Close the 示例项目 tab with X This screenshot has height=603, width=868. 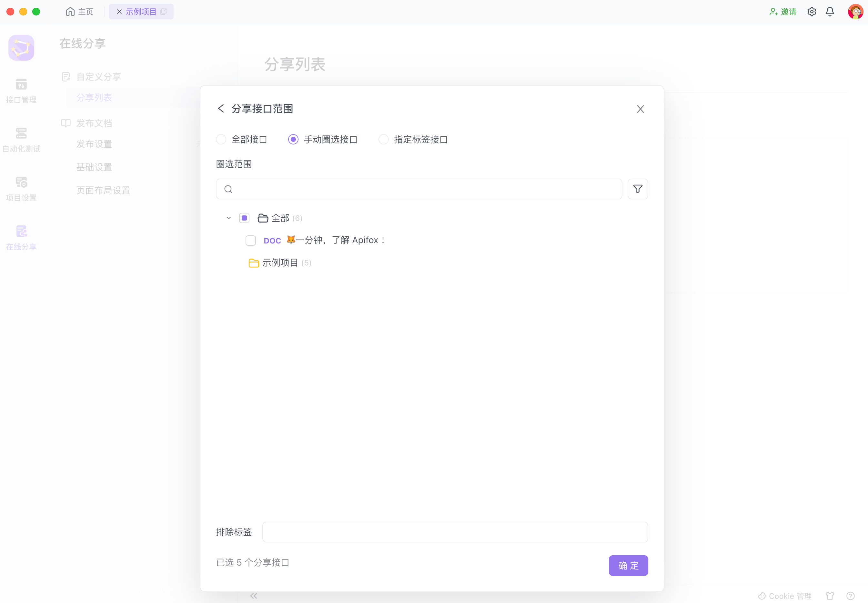119,12
